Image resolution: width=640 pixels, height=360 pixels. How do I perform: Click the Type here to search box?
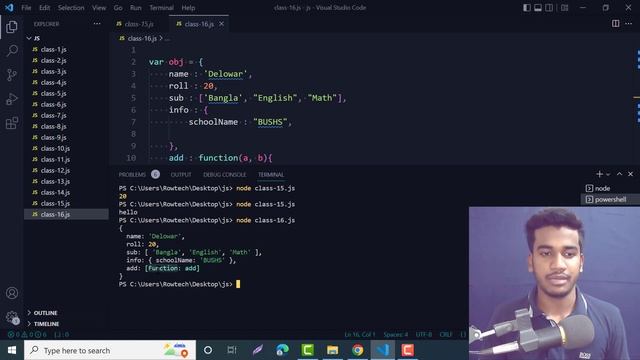[110, 350]
